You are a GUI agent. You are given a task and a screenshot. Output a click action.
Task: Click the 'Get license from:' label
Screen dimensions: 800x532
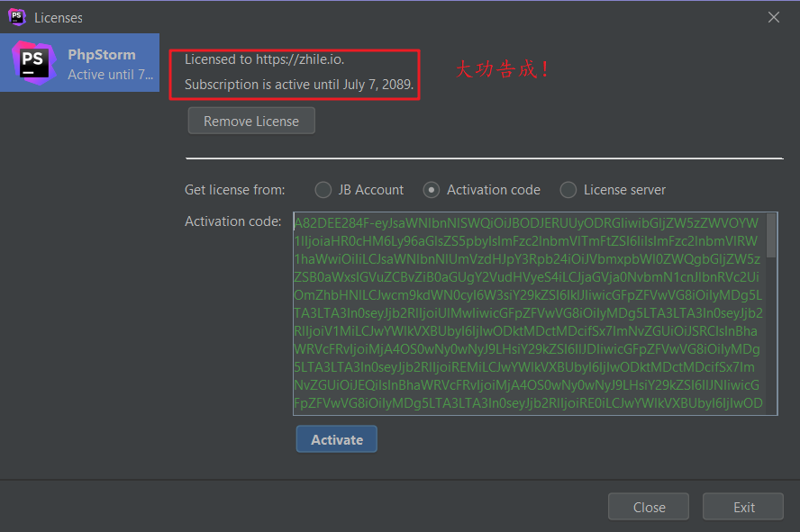[234, 190]
